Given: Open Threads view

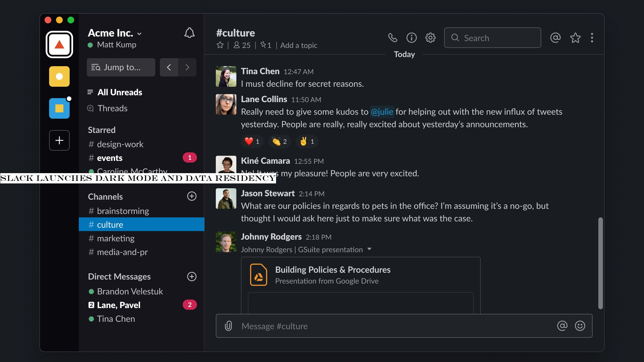Looking at the screenshot, I should click(107, 108).
